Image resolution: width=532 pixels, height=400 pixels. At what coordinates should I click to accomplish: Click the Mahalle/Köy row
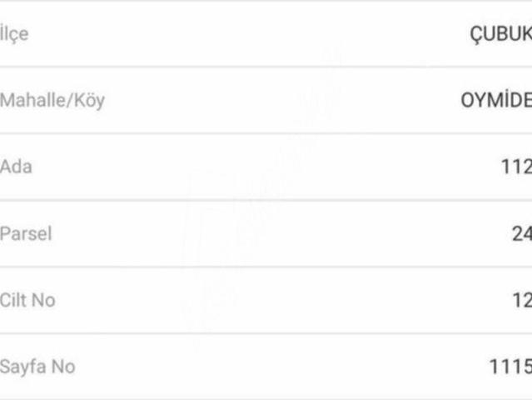pos(266,101)
